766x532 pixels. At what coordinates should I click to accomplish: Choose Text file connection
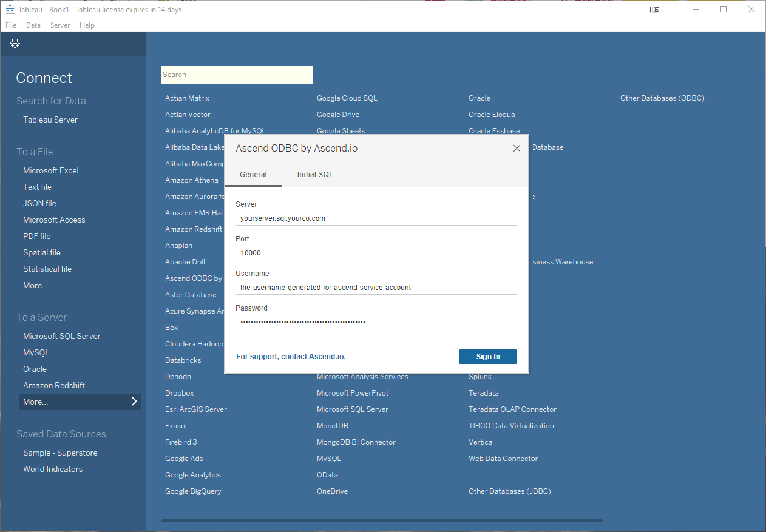37,187
